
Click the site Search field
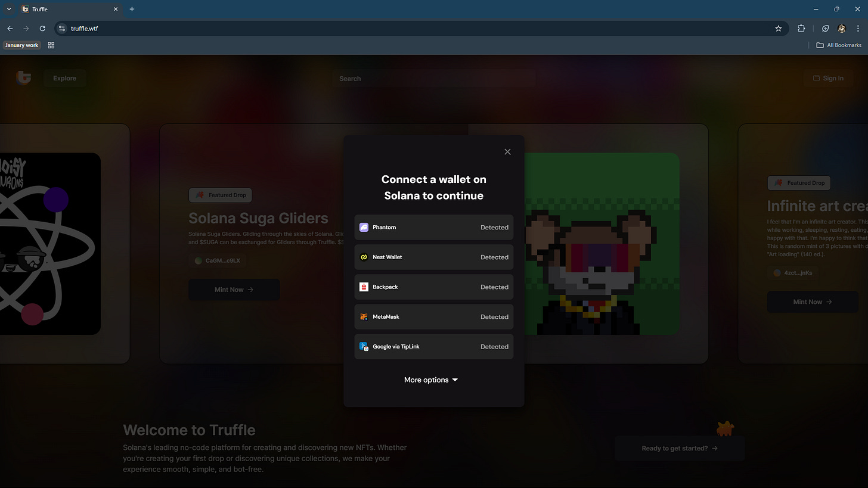click(433, 78)
